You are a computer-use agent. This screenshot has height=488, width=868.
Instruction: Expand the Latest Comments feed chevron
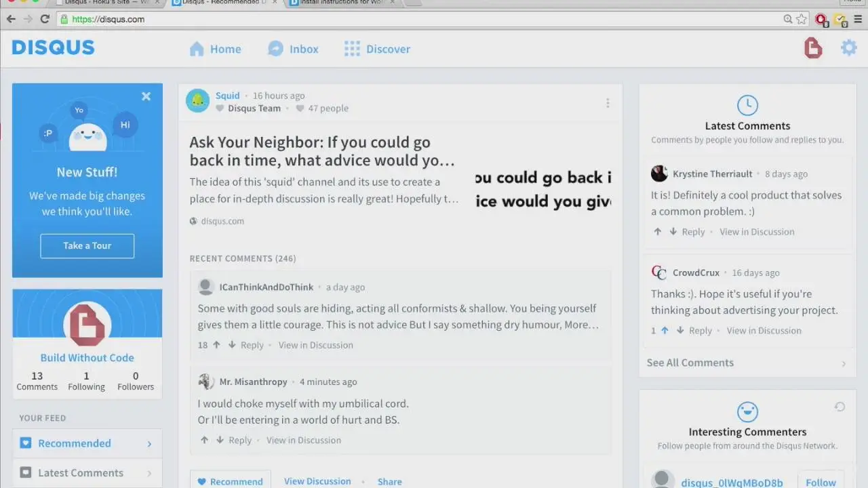(149, 473)
